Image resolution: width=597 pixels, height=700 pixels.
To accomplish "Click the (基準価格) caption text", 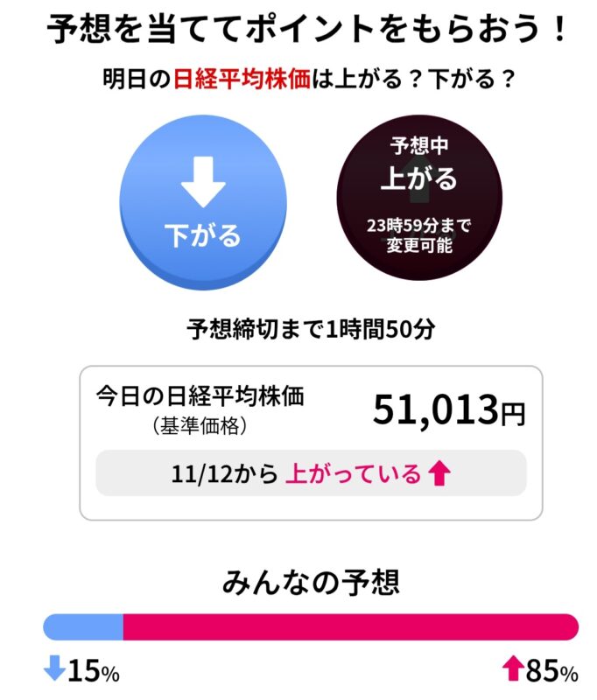I will coord(200,426).
